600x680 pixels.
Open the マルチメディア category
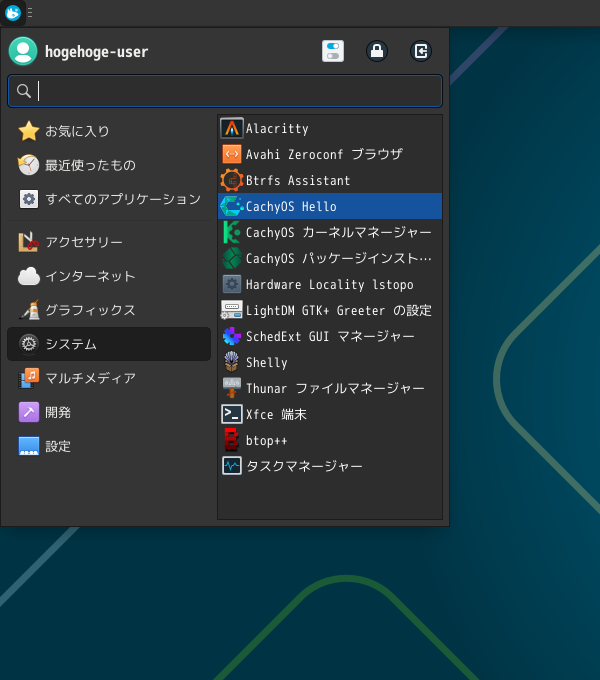pyautogui.click(x=109, y=378)
